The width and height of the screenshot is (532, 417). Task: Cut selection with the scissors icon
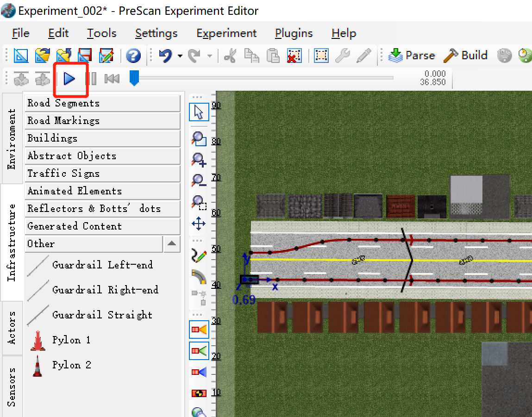click(x=230, y=56)
